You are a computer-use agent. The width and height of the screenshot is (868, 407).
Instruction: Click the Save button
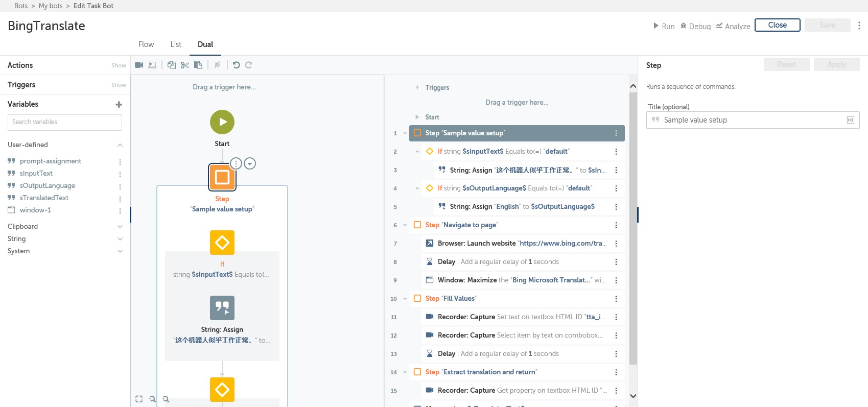tap(828, 25)
